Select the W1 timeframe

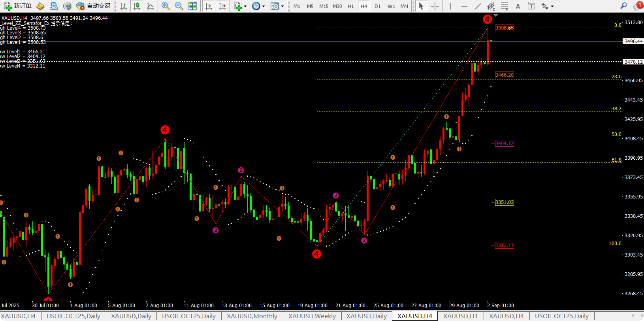tap(391, 6)
